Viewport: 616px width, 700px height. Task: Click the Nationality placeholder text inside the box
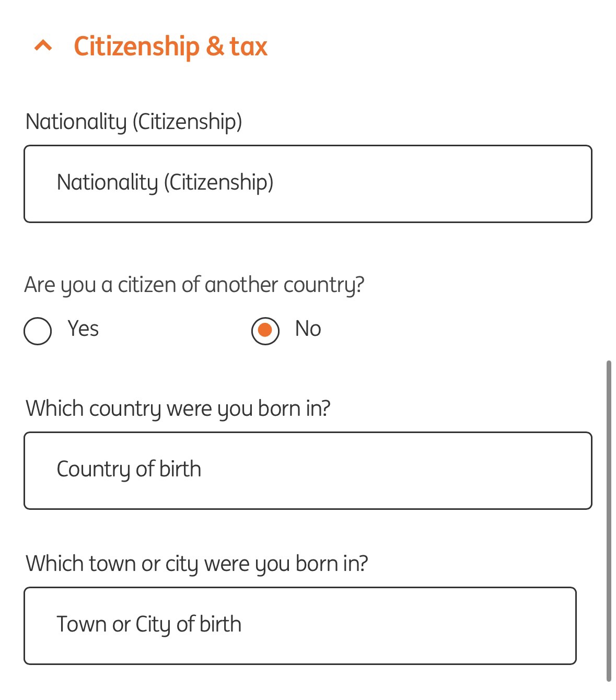click(x=165, y=183)
